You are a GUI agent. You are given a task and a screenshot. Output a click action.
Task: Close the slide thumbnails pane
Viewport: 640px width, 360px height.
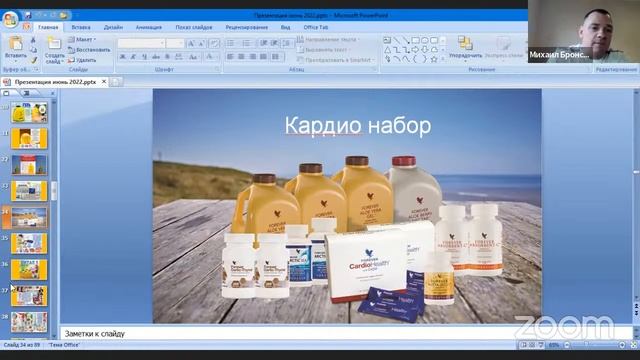[52, 93]
